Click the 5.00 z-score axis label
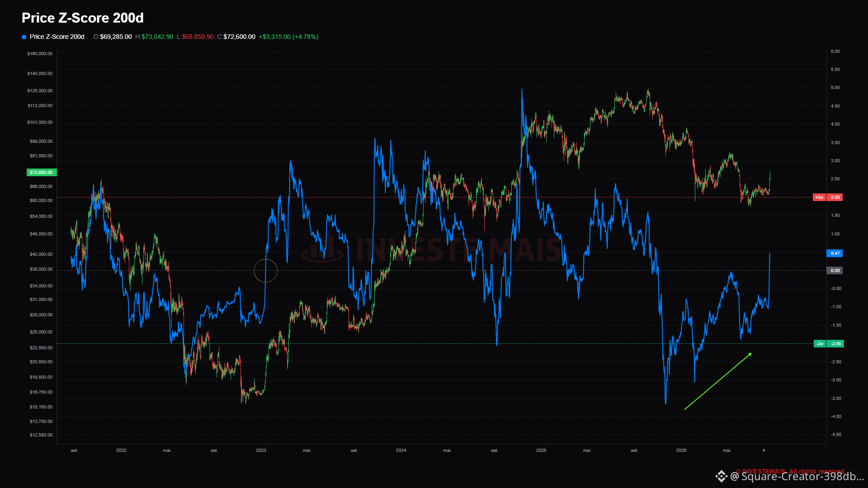868x488 pixels. click(x=835, y=88)
